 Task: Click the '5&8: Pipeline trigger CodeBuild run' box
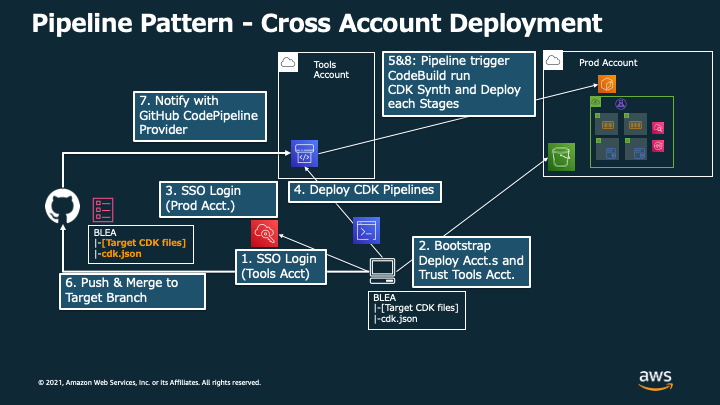point(459,84)
